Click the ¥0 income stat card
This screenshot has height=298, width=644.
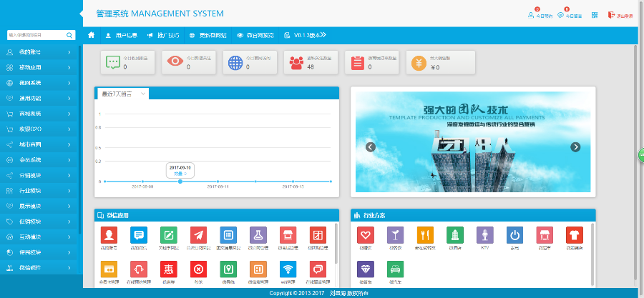tap(441, 62)
